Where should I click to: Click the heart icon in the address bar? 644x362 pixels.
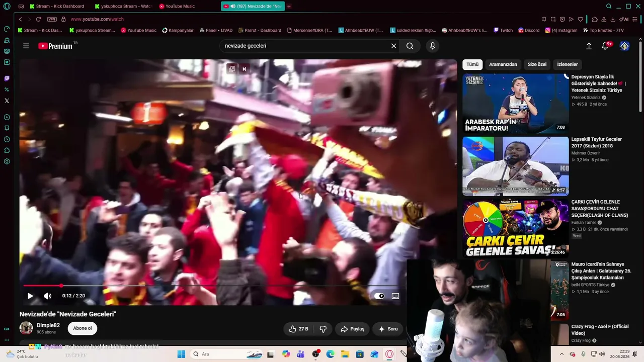[580, 19]
